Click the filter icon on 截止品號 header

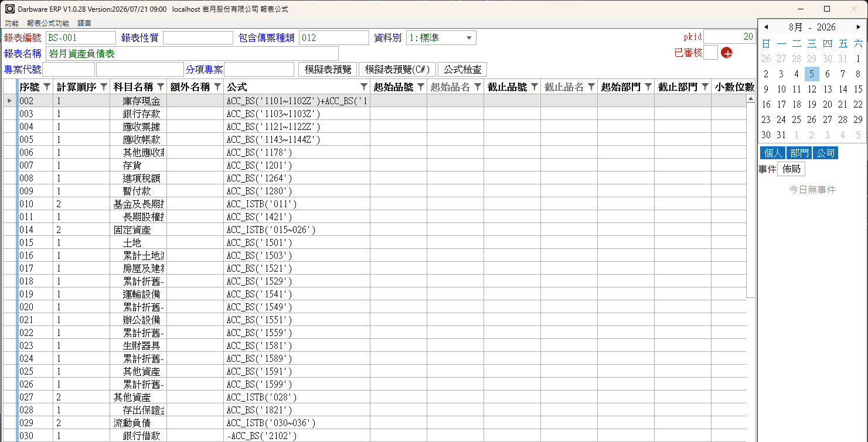(535, 87)
